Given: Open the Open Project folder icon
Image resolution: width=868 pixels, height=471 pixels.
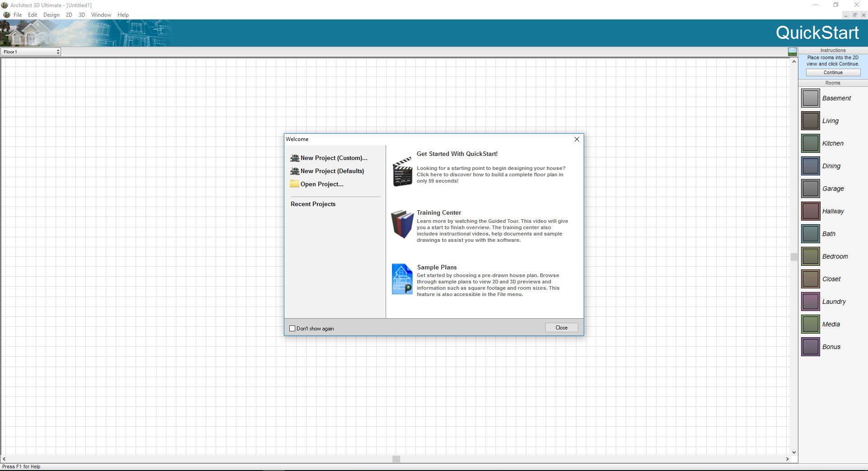Looking at the screenshot, I should point(294,184).
